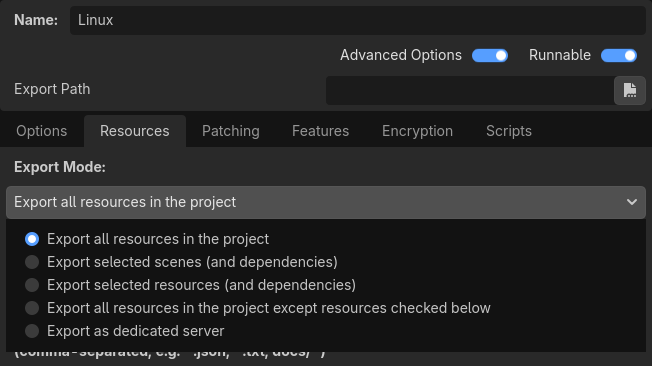The height and width of the screenshot is (366, 652).
Task: Disable the Runnable switch
Action: [619, 55]
